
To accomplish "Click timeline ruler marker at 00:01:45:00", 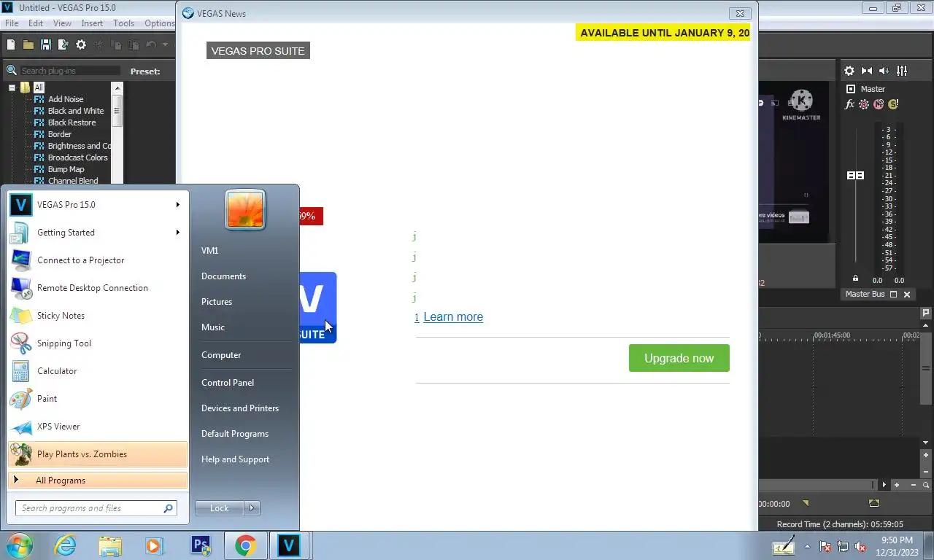I will [832, 335].
